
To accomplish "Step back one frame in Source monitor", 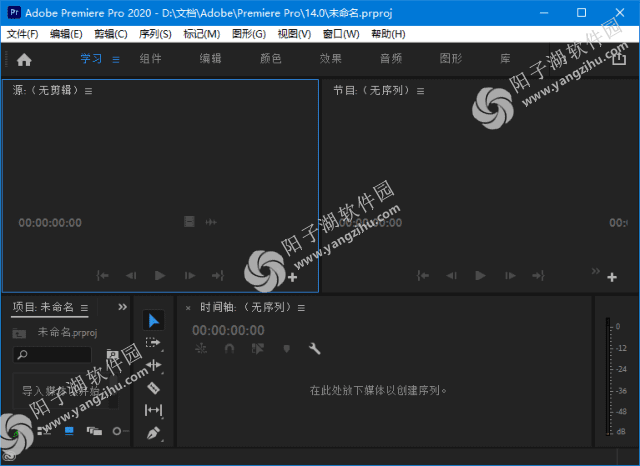I will coord(131,276).
